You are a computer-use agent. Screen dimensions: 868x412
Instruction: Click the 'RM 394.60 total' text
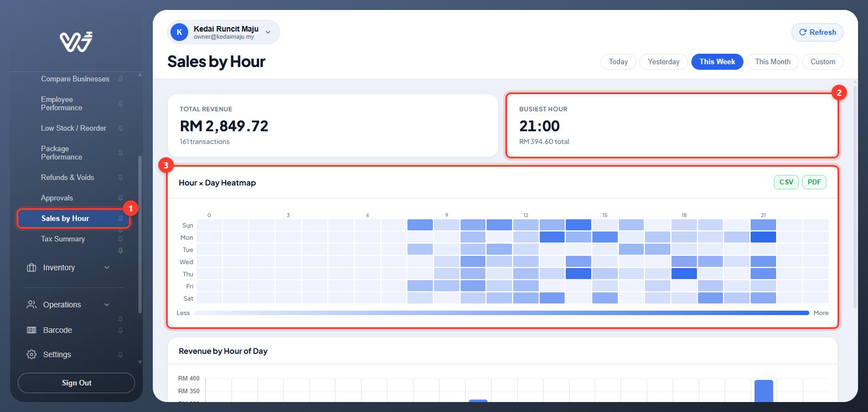[544, 142]
